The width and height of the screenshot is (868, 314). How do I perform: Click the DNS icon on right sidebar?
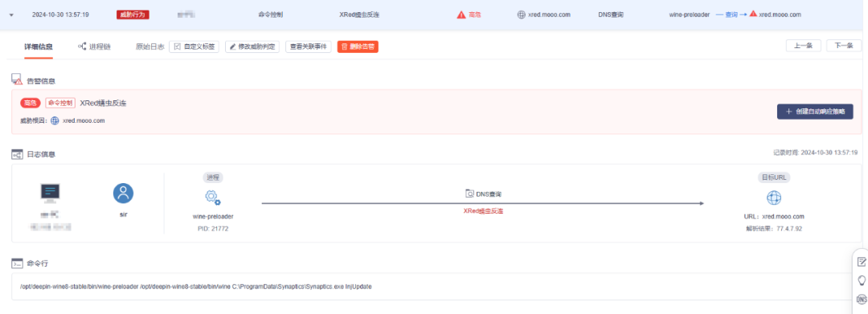pyautogui.click(x=862, y=299)
